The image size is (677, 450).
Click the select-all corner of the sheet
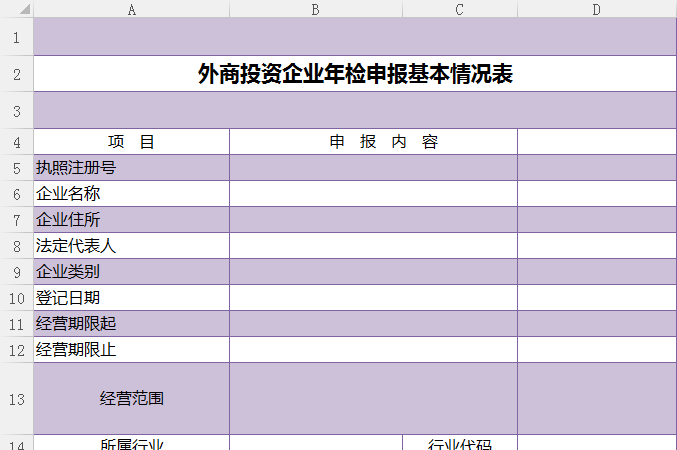(x=16, y=9)
